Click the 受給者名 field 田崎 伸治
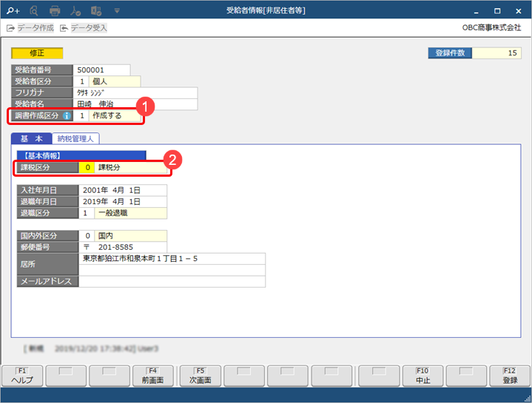 [x=135, y=104]
